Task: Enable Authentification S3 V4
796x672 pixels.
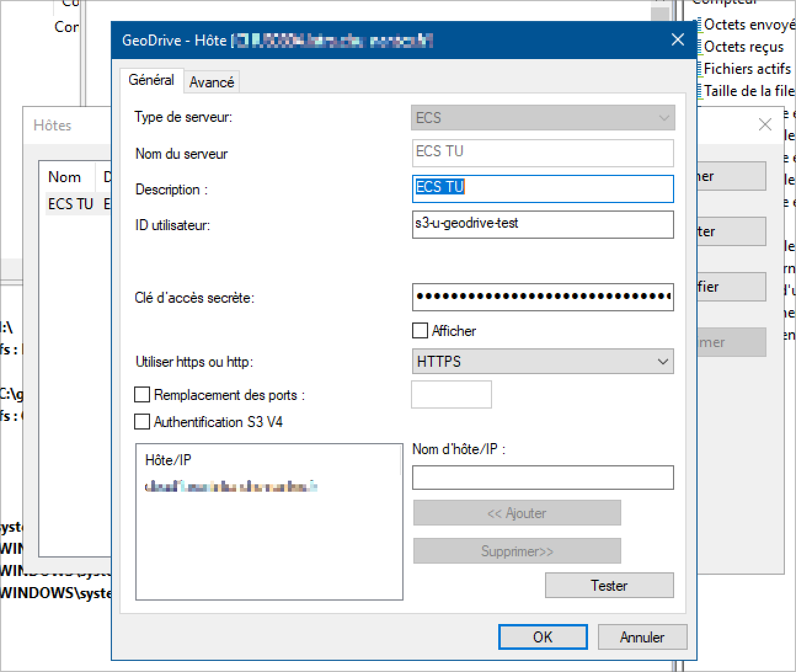Action: click(142, 422)
